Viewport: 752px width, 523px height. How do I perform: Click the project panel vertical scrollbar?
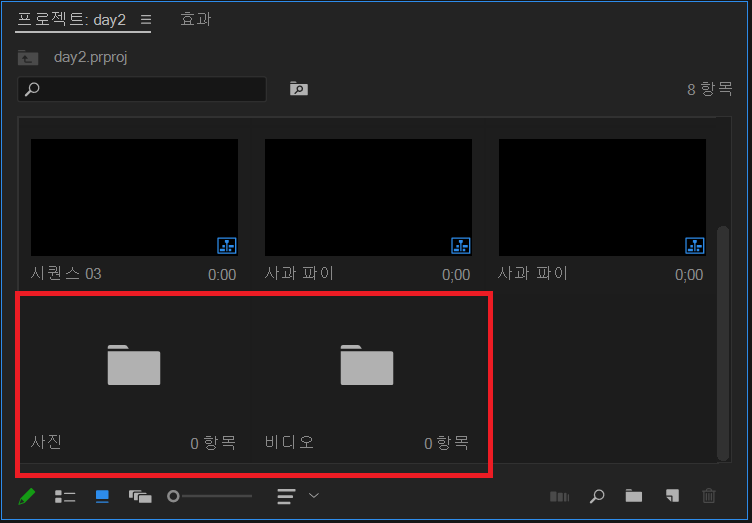click(723, 343)
